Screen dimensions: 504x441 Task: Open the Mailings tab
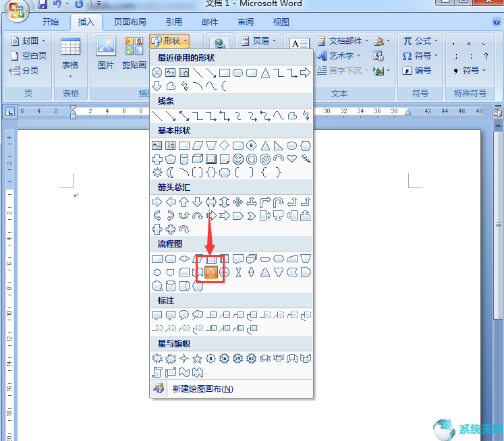[210, 22]
